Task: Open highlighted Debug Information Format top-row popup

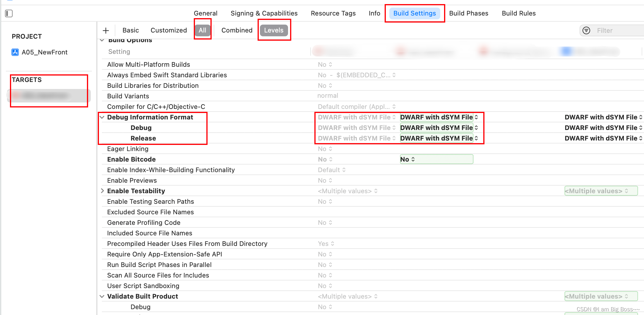Action: click(x=439, y=117)
